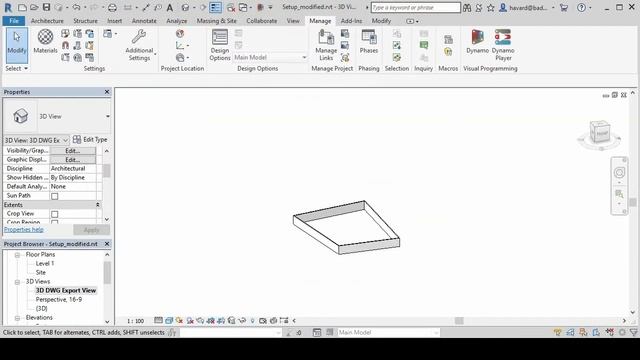
Task: Expand the Select panel dropdown
Action: [17, 69]
